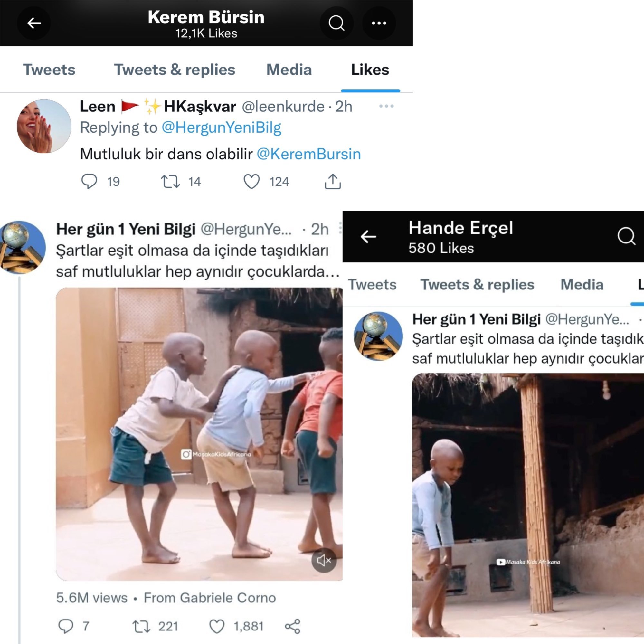Unmute the dancing kids video
The width and height of the screenshot is (644, 644).
[x=324, y=560]
